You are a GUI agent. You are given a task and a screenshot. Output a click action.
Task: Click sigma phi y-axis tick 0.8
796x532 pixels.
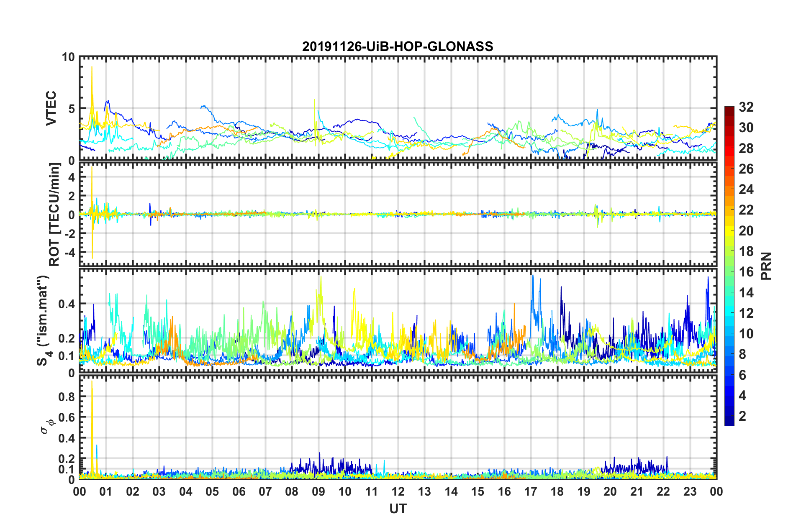[67, 397]
